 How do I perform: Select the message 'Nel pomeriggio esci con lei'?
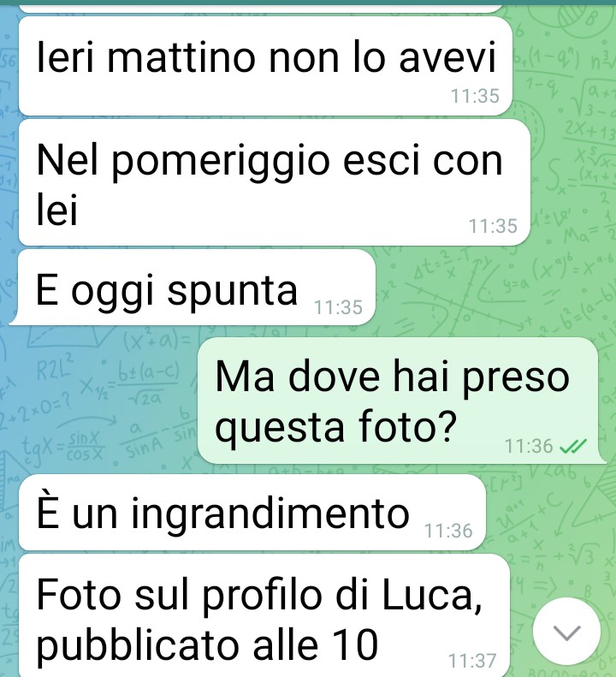274,182
